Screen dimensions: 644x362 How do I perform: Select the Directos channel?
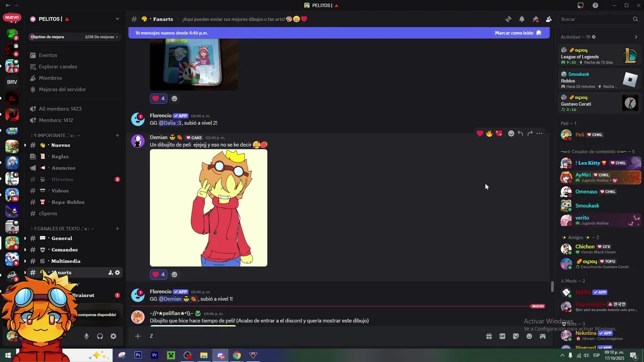coord(74,179)
